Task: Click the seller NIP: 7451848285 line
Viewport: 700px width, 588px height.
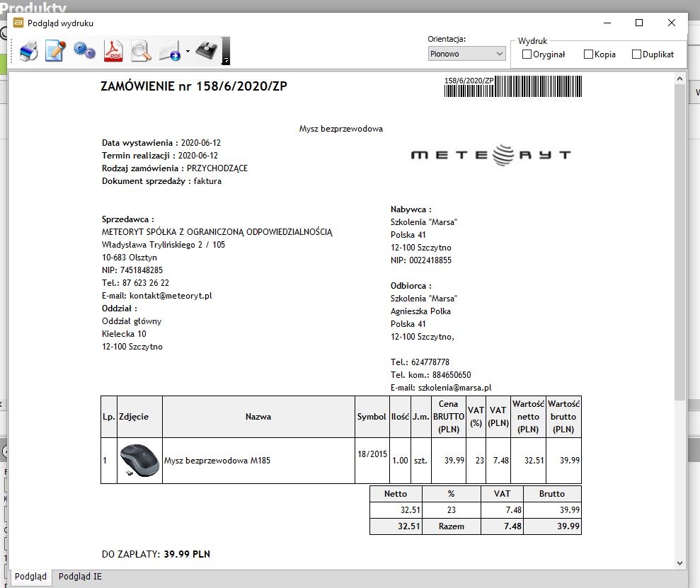Action: coord(132,270)
